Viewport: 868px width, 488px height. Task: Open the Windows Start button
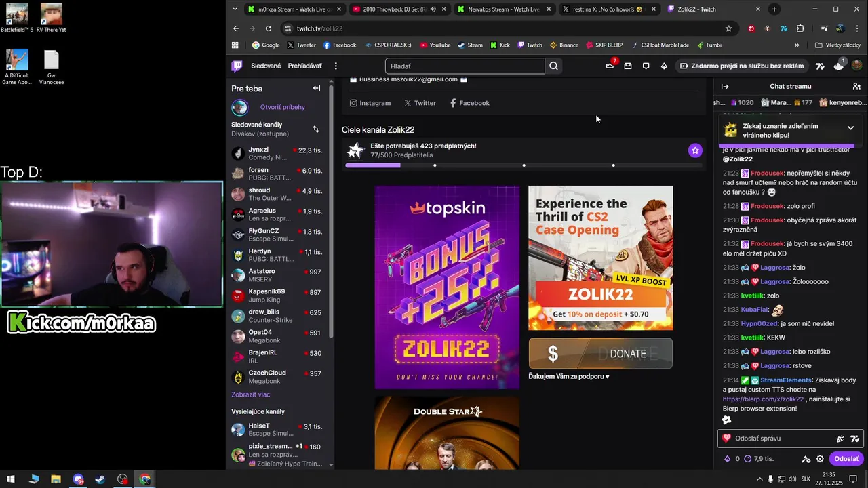[x=11, y=479]
